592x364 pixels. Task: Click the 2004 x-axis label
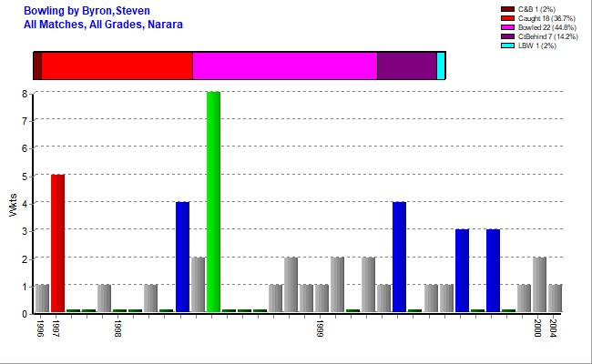pyautogui.click(x=553, y=329)
